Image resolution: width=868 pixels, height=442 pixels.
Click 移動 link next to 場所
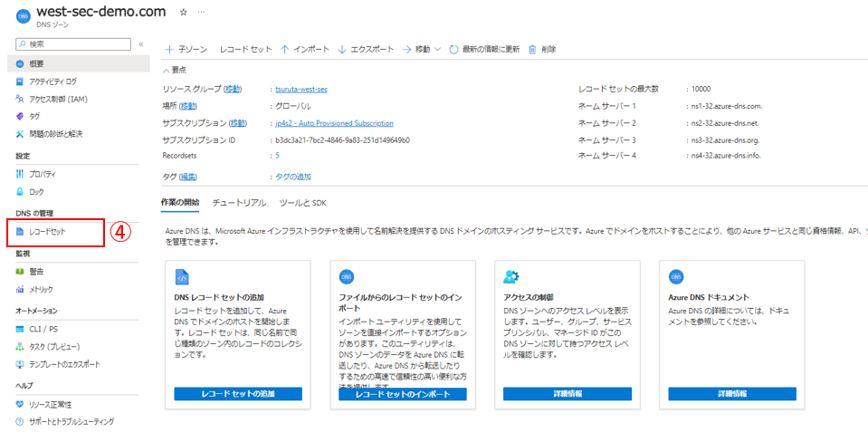[x=189, y=106]
